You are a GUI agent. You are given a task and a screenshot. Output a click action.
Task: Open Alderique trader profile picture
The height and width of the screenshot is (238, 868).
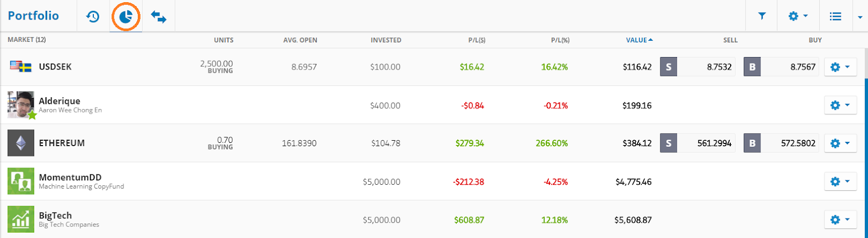tap(21, 105)
